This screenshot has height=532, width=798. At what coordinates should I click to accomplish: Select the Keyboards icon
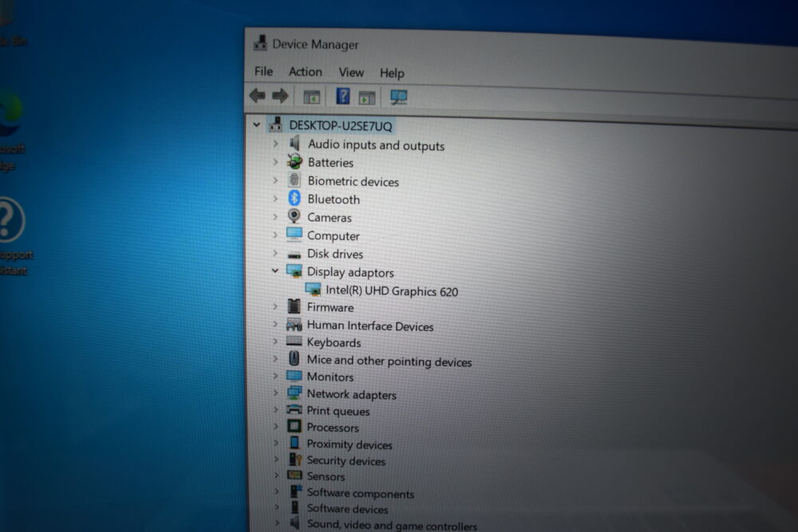[294, 341]
